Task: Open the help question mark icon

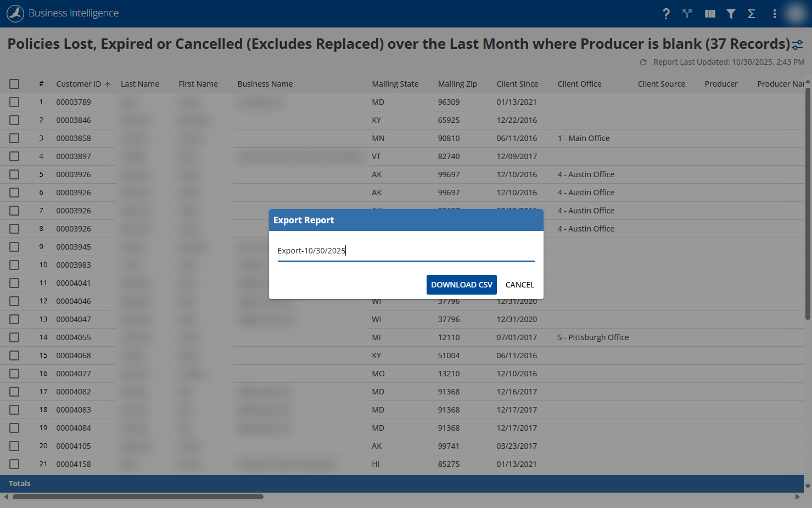Action: (x=666, y=14)
